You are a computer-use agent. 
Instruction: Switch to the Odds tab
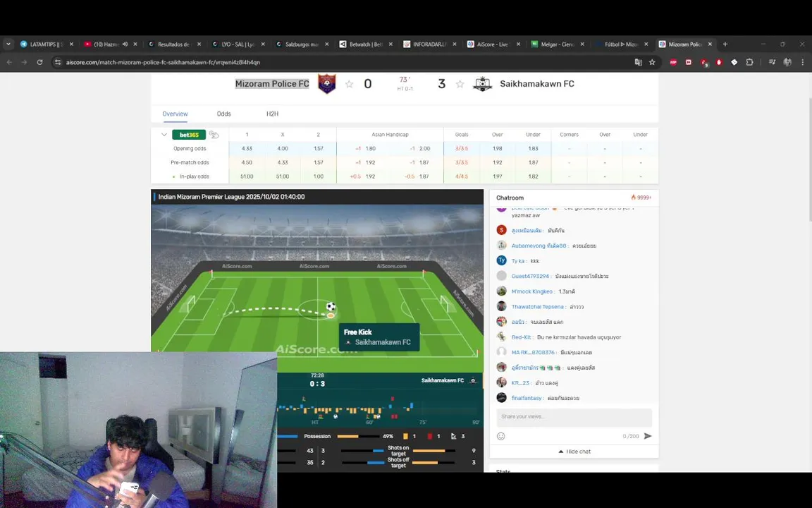click(223, 114)
